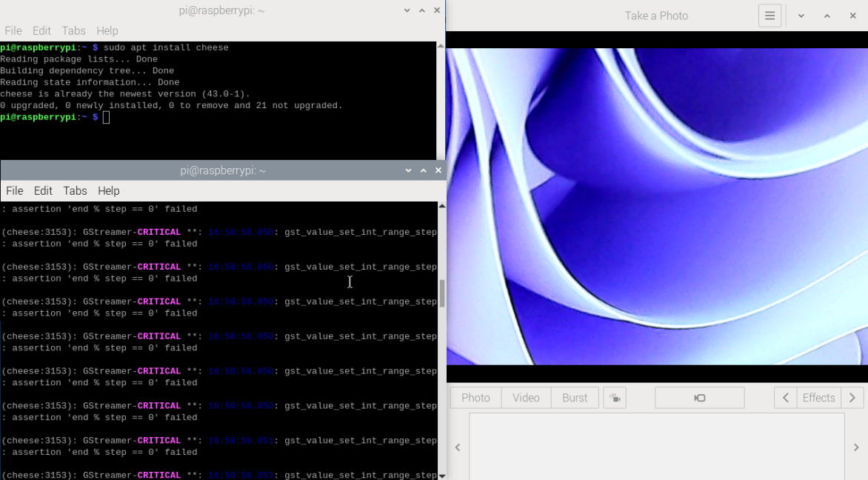Switch to Photo mode

point(475,398)
